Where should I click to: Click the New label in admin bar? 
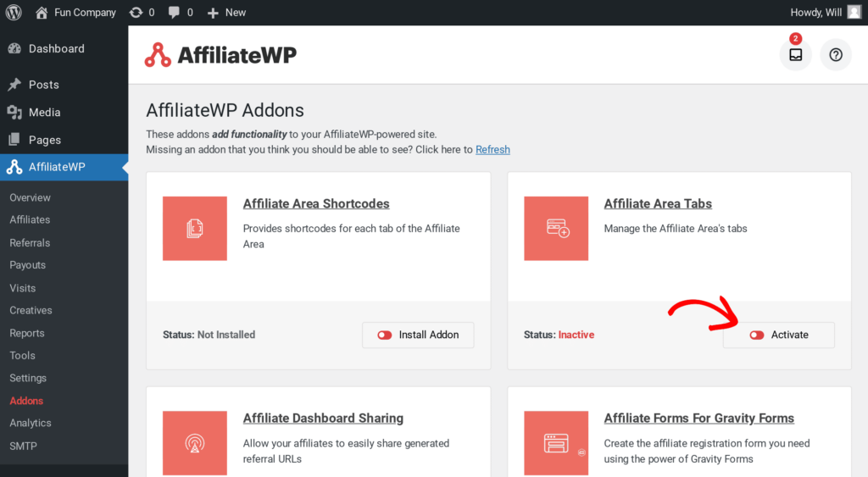236,12
